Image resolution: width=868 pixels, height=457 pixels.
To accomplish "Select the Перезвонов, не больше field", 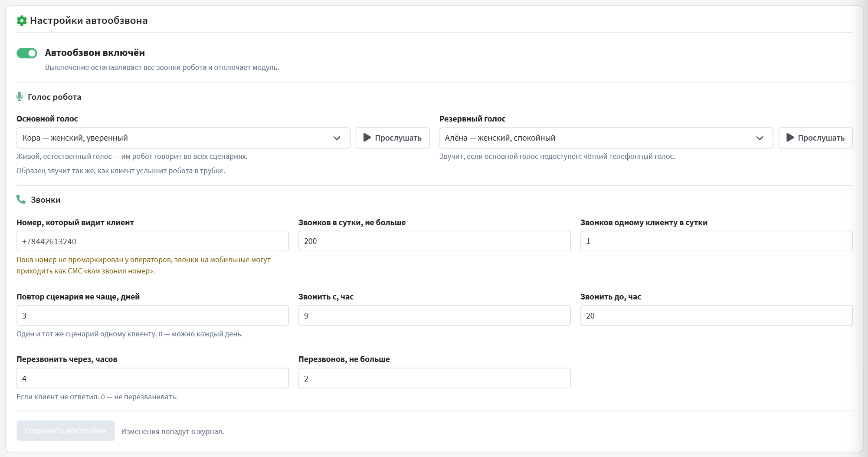I will pyautogui.click(x=434, y=378).
